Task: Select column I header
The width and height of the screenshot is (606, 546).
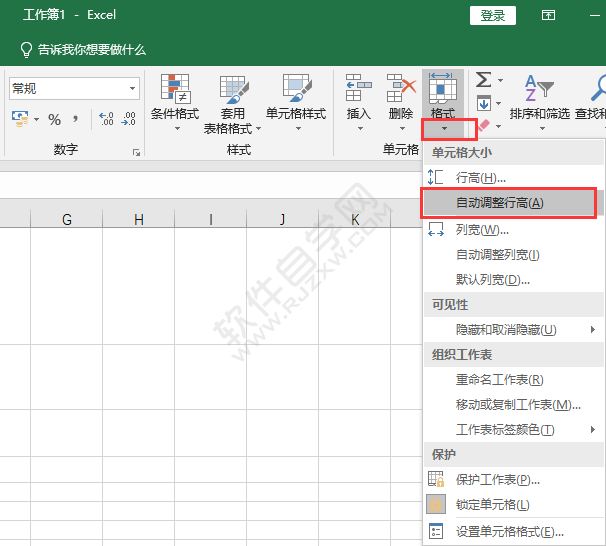Action: pyautogui.click(x=211, y=219)
